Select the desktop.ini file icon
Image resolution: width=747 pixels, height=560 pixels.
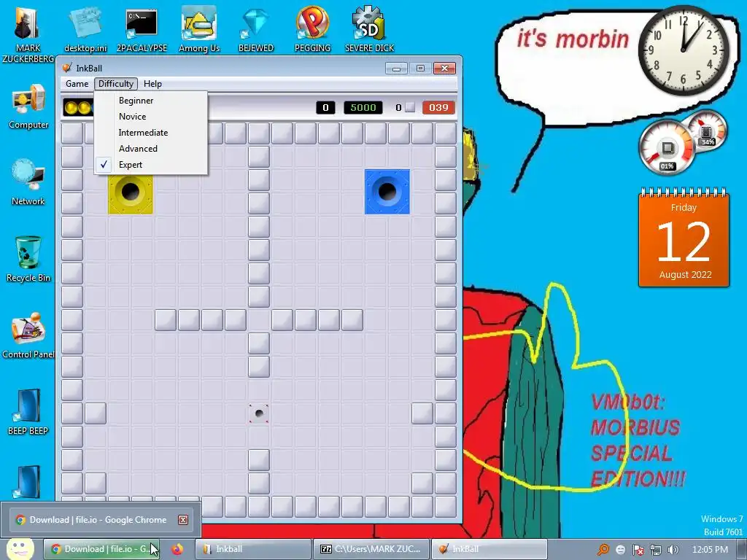click(x=85, y=29)
